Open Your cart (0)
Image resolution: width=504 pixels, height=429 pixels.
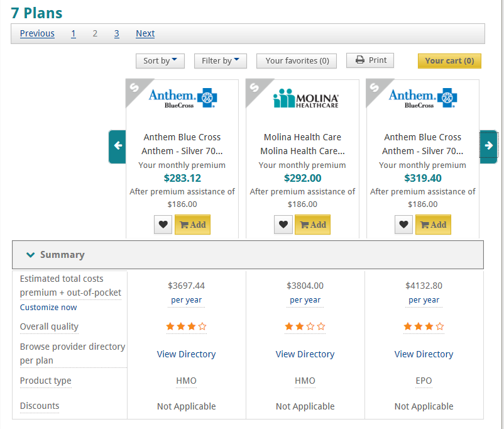tap(449, 61)
